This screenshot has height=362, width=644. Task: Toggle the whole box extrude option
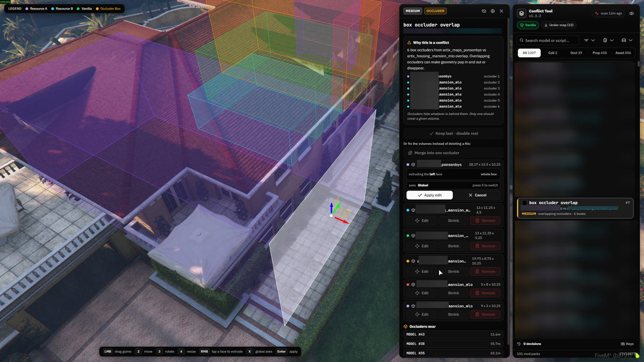[489, 174]
